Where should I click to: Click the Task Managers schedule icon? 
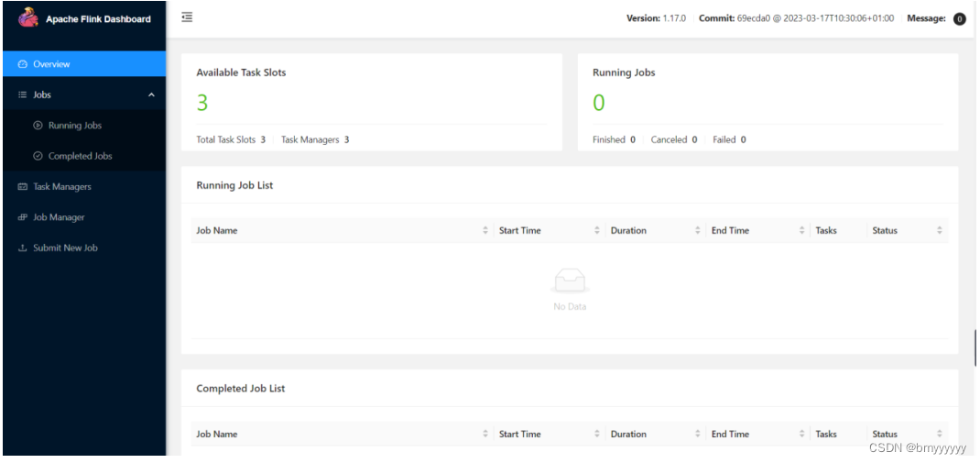(23, 186)
